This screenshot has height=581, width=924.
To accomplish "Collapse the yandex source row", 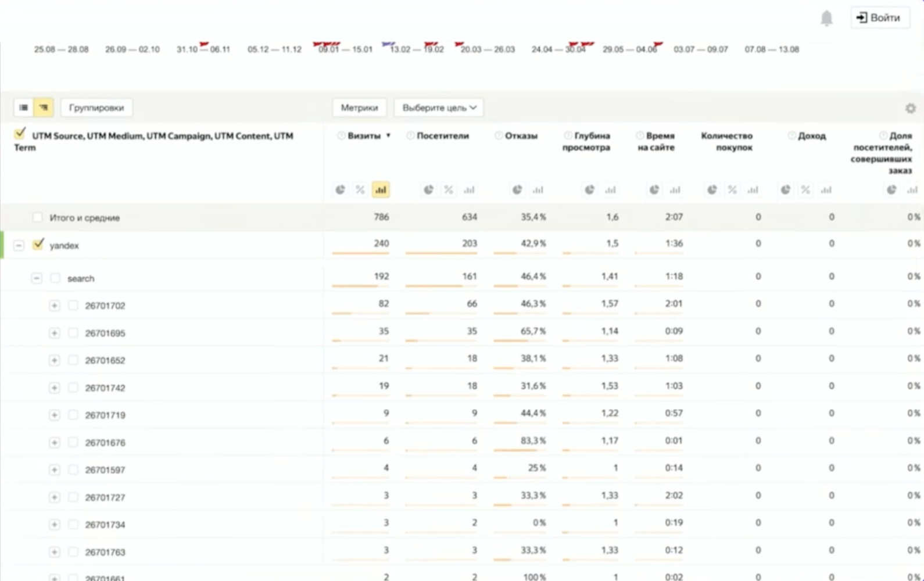I will [19, 245].
